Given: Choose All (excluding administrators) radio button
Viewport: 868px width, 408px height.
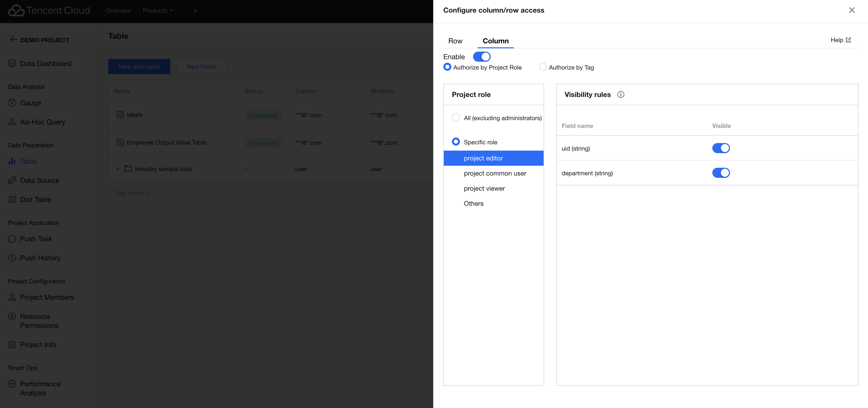Looking at the screenshot, I should 456,118.
